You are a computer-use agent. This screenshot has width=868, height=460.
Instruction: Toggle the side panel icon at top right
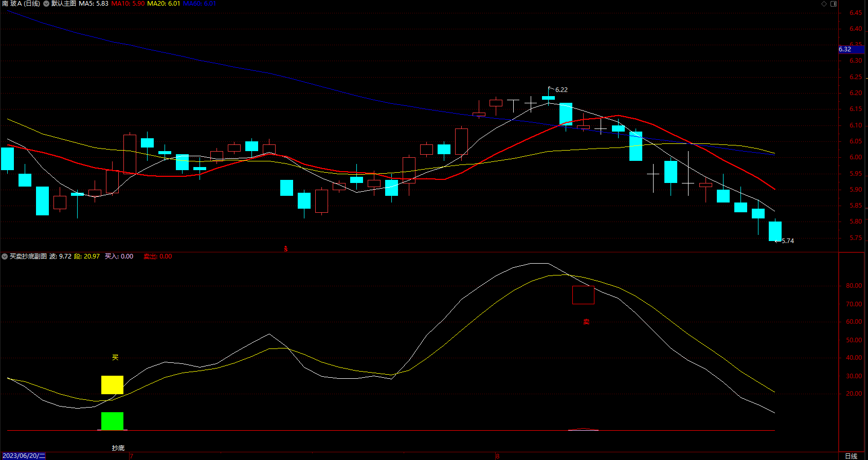pyautogui.click(x=834, y=4)
